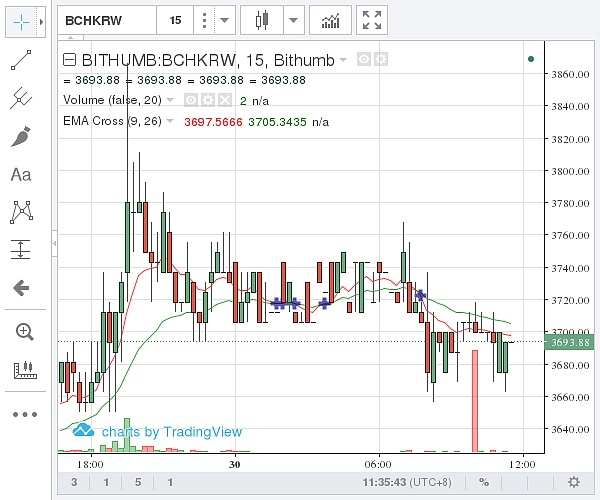Viewport: 600px width, 500px height.
Task: Click the 3860.00 price axis label
Action: coord(570,74)
